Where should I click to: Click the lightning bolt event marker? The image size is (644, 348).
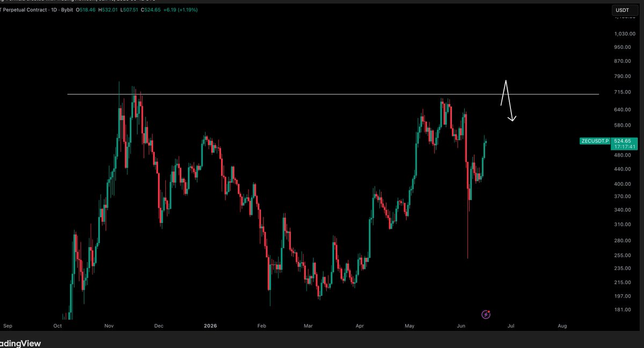(x=486, y=314)
